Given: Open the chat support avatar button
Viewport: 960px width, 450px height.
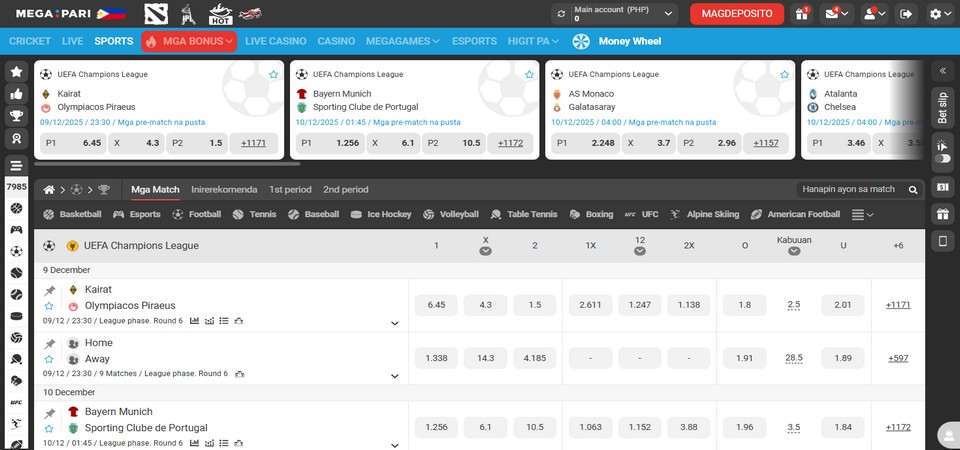Looking at the screenshot, I should 948,437.
